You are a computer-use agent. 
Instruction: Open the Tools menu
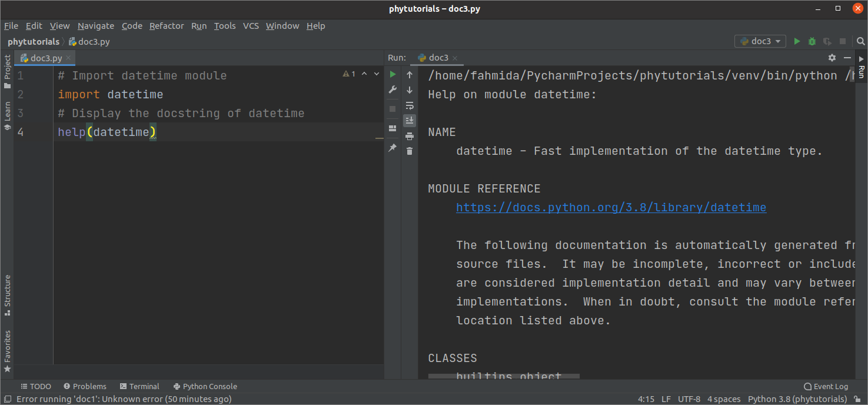tap(225, 26)
